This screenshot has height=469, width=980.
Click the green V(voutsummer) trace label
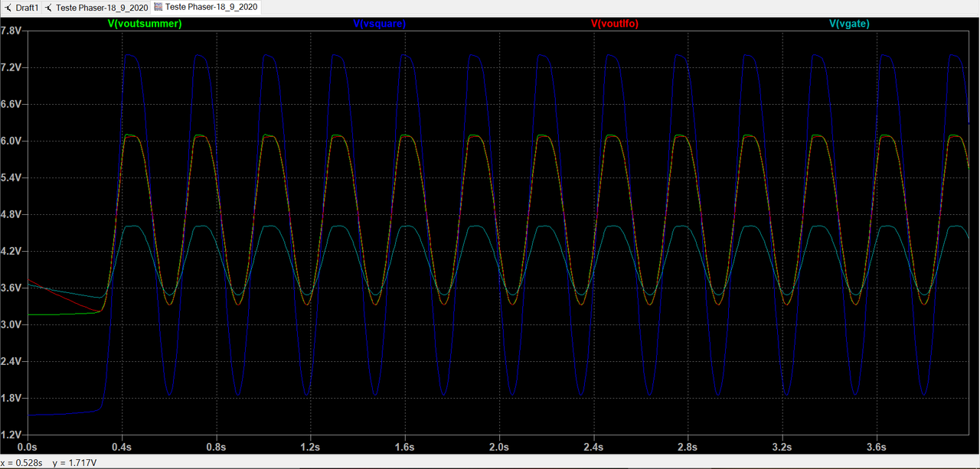[145, 24]
